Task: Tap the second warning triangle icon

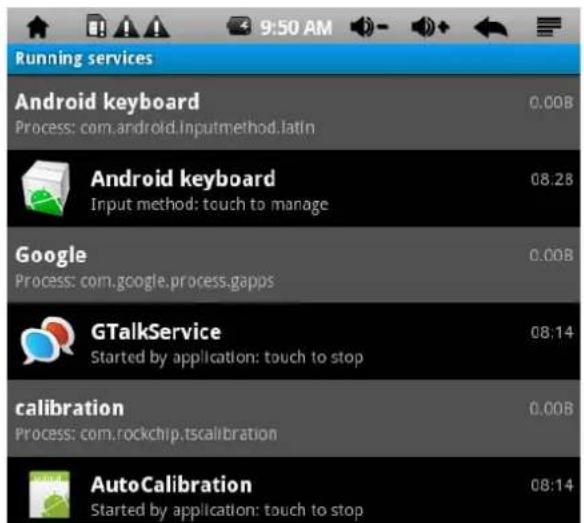Action: tap(157, 27)
